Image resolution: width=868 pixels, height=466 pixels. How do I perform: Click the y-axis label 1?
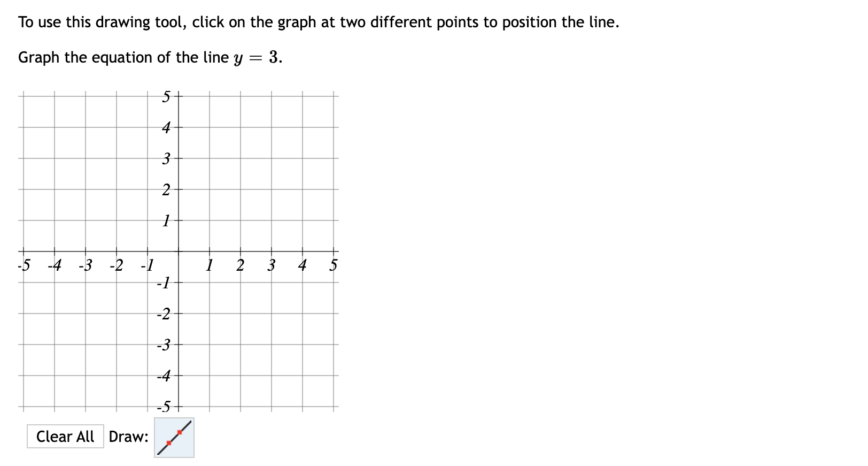pos(166,221)
